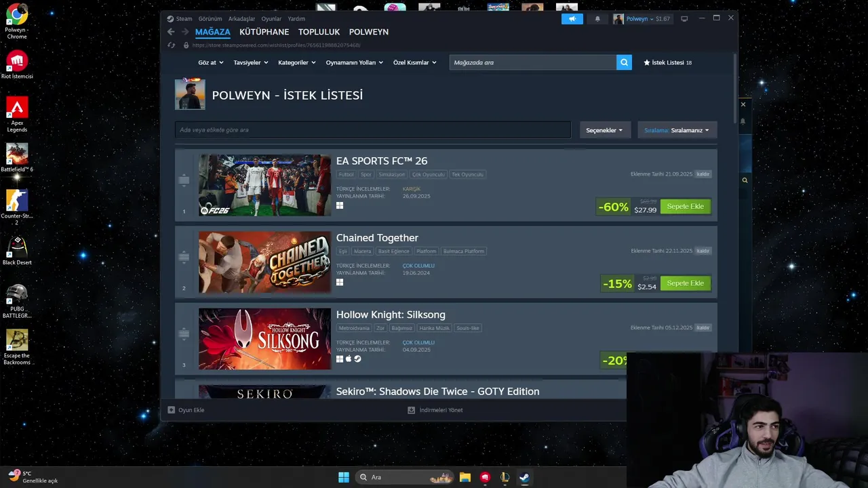Click the Windows Start button
Screen dimensions: 868x488
344,477
